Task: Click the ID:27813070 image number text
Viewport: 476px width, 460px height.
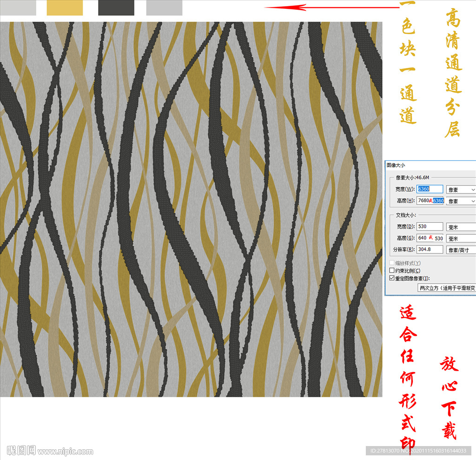Action: pos(385,451)
